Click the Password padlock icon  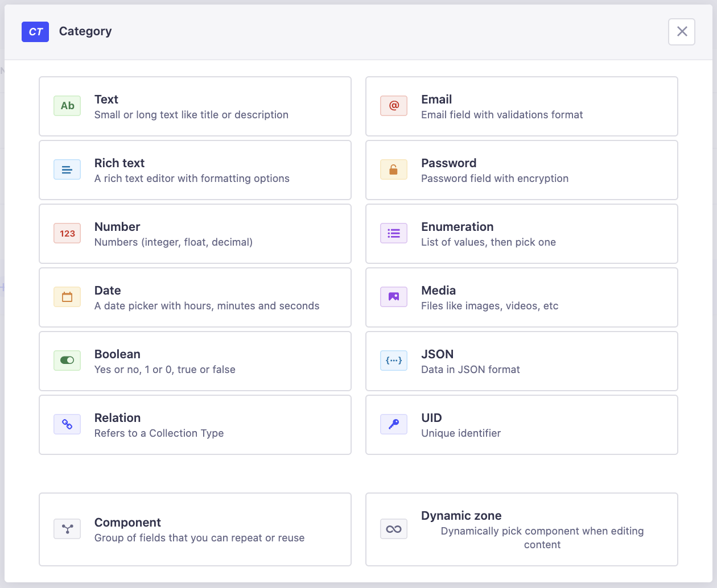tap(394, 169)
